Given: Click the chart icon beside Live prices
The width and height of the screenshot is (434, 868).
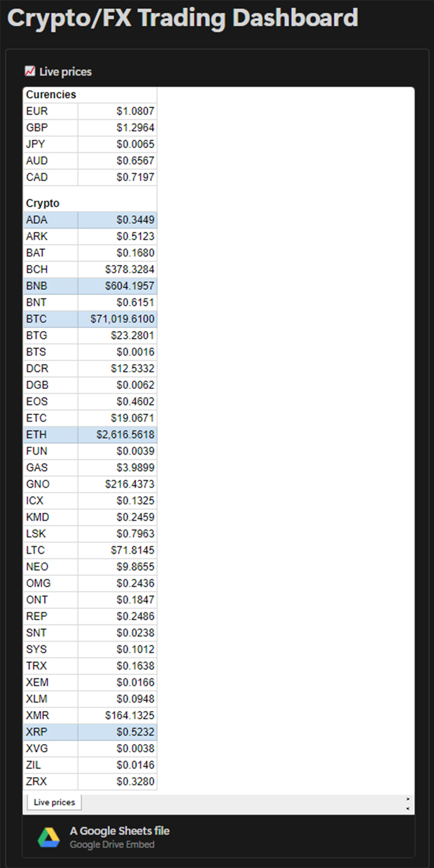Looking at the screenshot, I should [x=30, y=71].
